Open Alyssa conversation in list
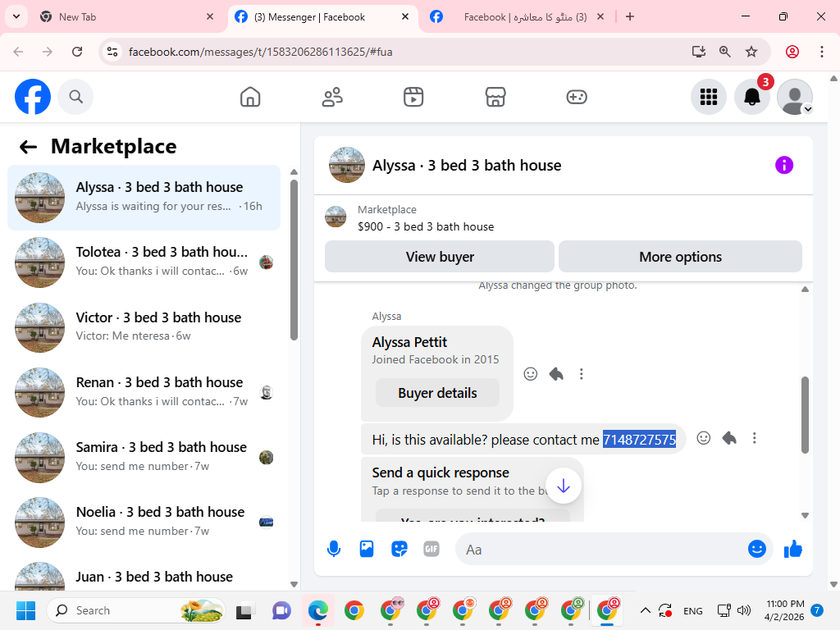Viewport: 840px width, 630px height. point(144,198)
